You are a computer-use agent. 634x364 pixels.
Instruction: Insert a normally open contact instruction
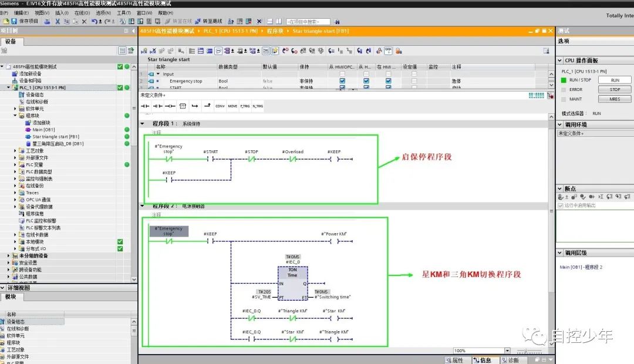pos(145,106)
